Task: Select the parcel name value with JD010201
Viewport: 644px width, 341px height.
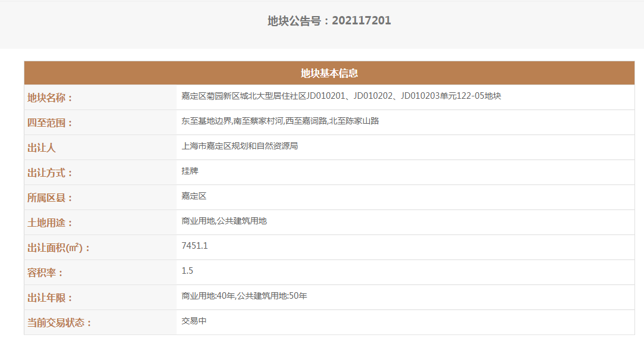Action: coord(341,96)
